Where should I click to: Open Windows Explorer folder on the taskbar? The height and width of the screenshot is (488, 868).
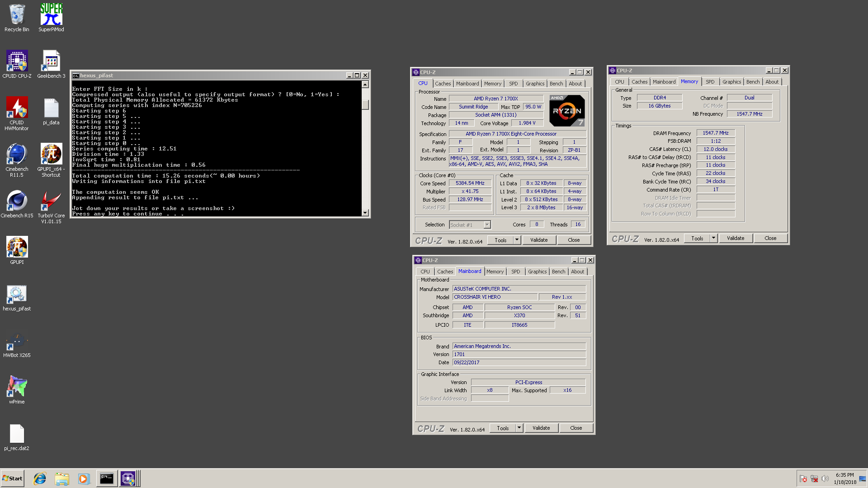coord(62,479)
